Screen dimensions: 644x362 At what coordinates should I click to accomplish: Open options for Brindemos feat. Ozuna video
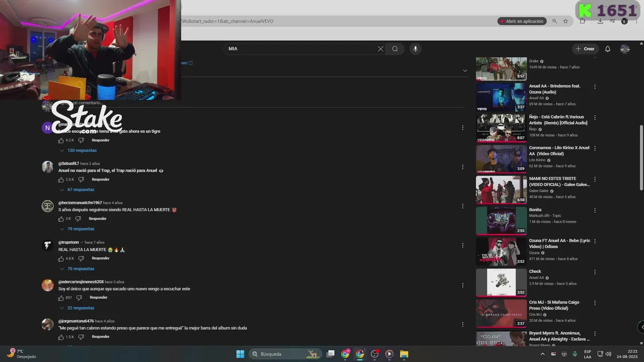point(595,86)
